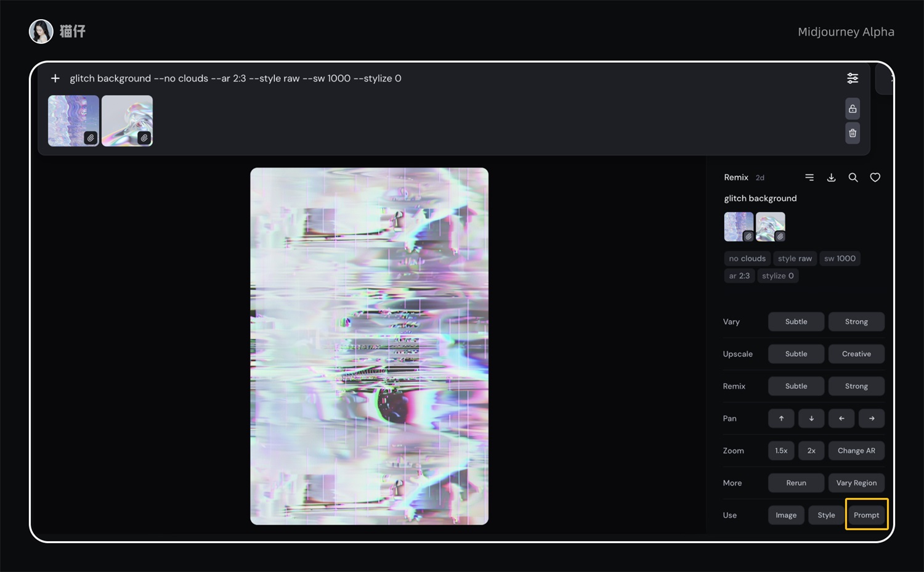Pan the image down with down arrow
The height and width of the screenshot is (572, 924).
pyautogui.click(x=811, y=419)
